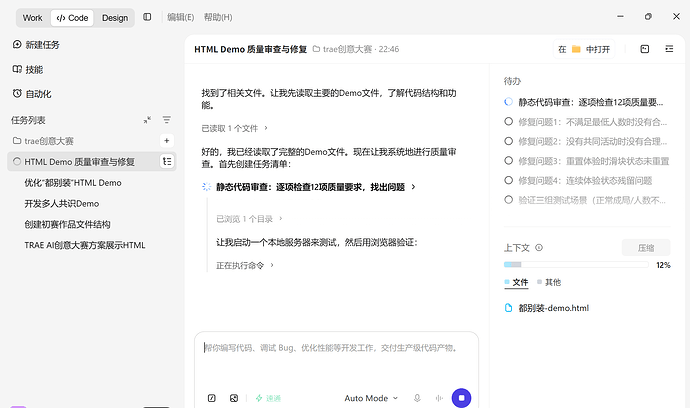The image size is (690, 408).
Task: Switch to the Work tab
Action: (x=33, y=18)
